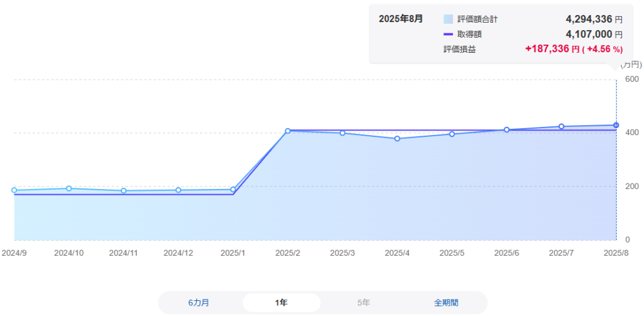
Task: Select the 2025/2 data point at the peak
Action: tap(287, 131)
